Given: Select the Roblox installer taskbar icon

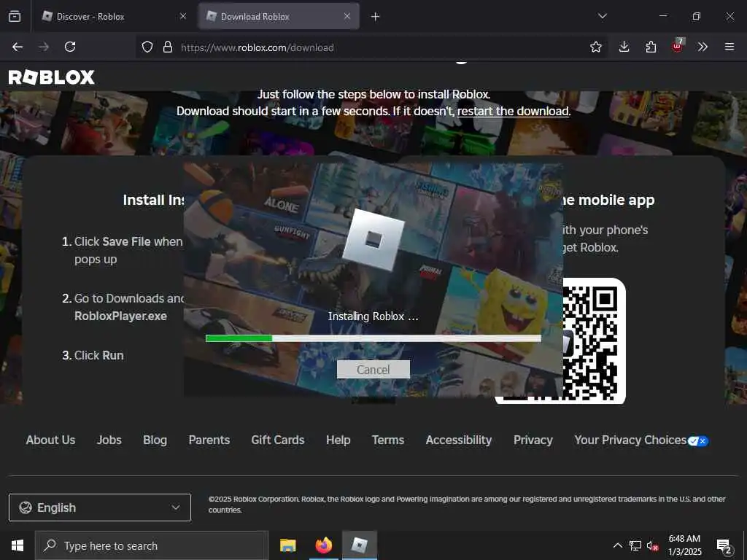Looking at the screenshot, I should coord(360,545).
